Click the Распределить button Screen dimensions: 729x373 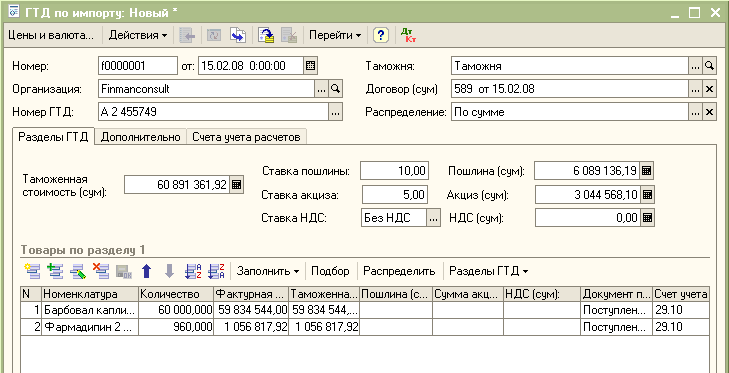[399, 271]
